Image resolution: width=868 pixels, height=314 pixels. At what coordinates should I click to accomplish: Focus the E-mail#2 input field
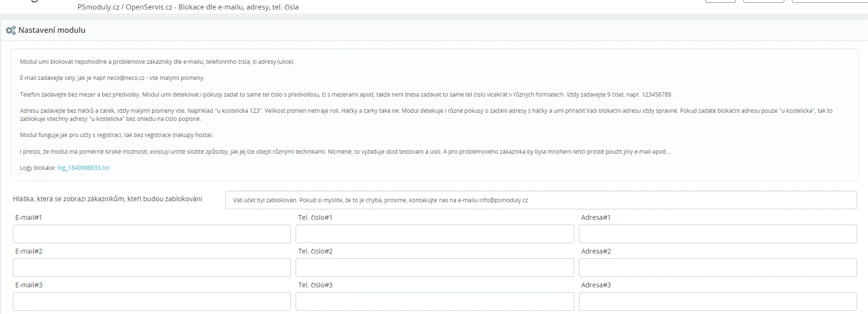[152, 268]
